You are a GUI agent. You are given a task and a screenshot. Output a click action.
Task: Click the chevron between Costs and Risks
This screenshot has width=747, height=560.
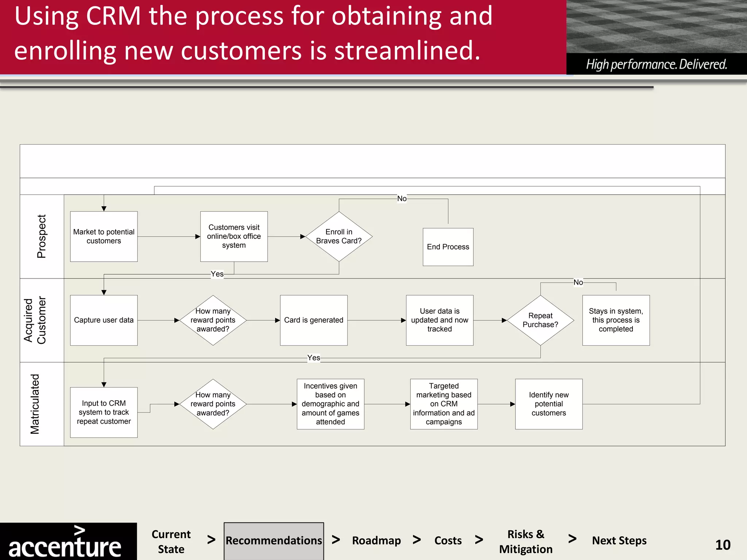pos(479,540)
